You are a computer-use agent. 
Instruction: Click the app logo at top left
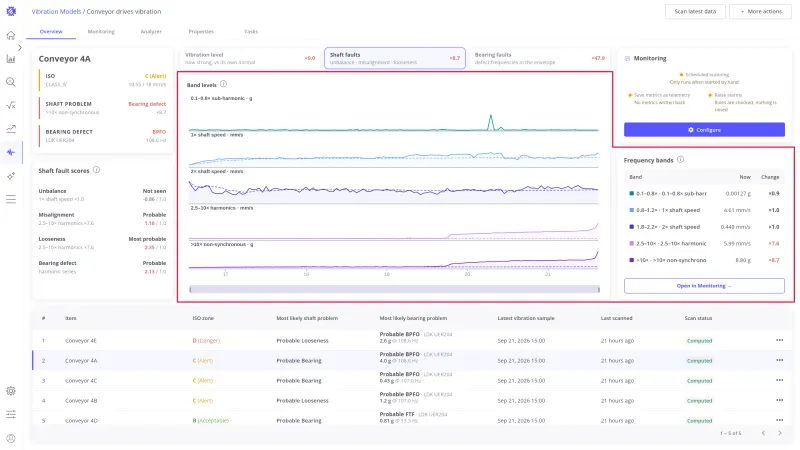coord(11,11)
